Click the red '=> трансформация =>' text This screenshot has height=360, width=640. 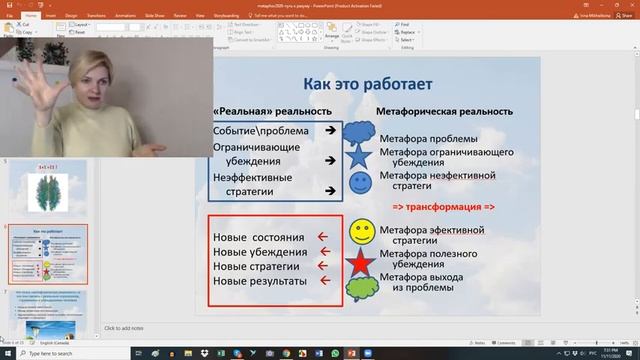(x=444, y=207)
